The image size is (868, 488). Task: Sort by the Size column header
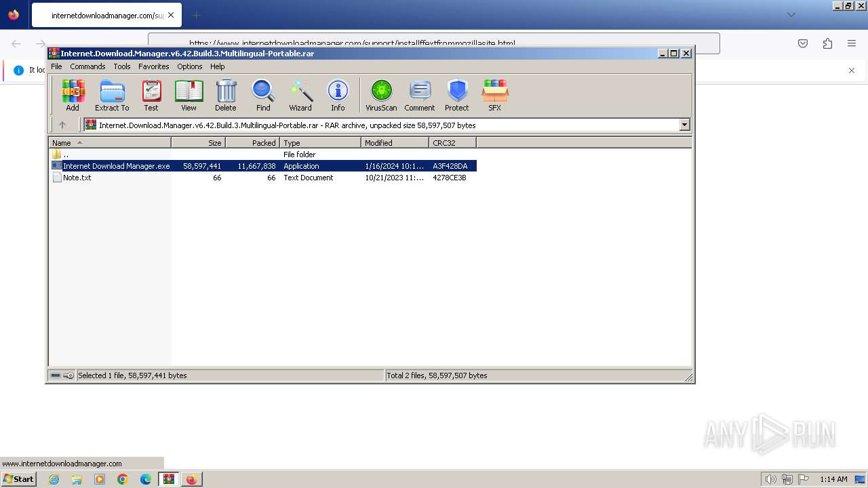tap(198, 142)
